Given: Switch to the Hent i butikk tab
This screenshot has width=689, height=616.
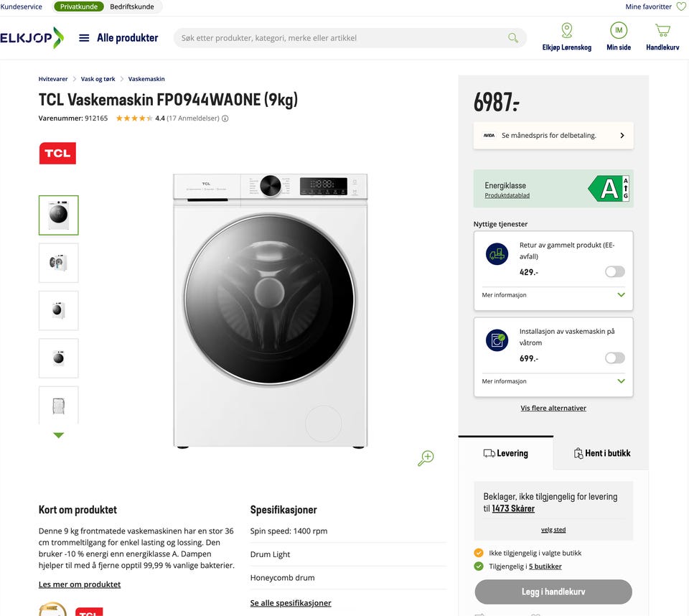Looking at the screenshot, I should coord(601,453).
